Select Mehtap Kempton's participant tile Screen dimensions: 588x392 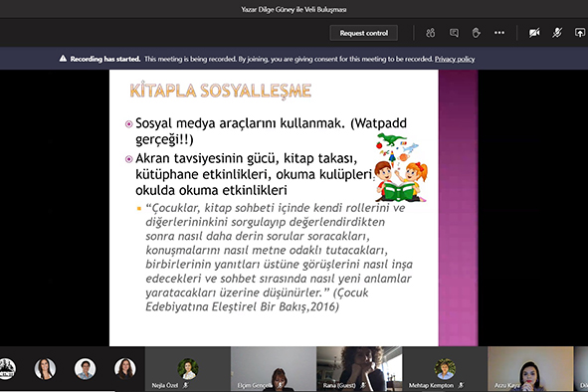tap(445, 369)
